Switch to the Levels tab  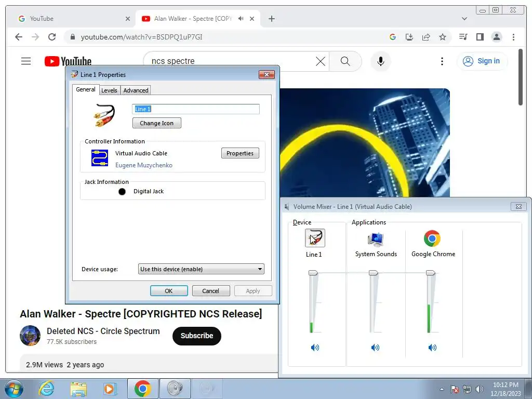[x=109, y=90]
